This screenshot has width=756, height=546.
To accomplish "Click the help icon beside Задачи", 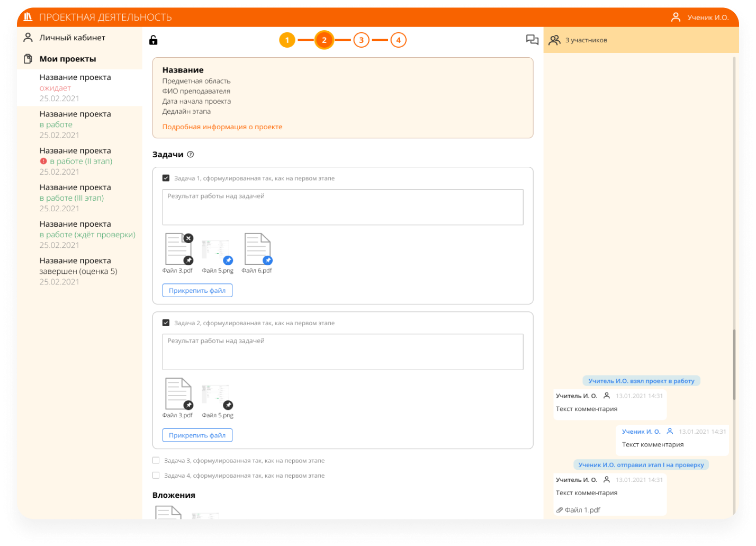I will coord(191,155).
